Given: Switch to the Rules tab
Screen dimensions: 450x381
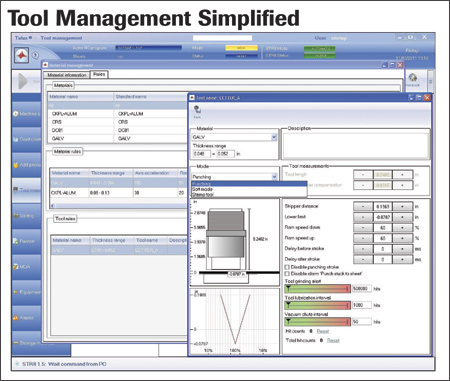Looking at the screenshot, I should [99, 74].
